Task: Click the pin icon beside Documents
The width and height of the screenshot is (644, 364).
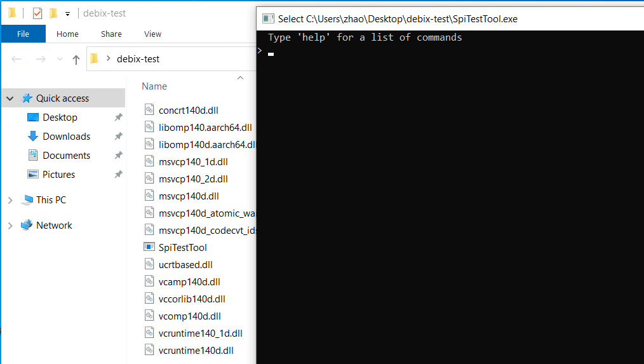Action: [118, 155]
